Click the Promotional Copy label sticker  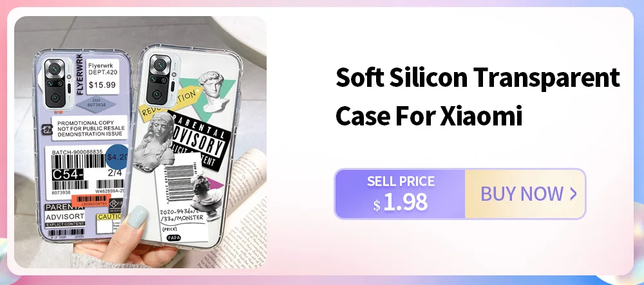point(90,128)
